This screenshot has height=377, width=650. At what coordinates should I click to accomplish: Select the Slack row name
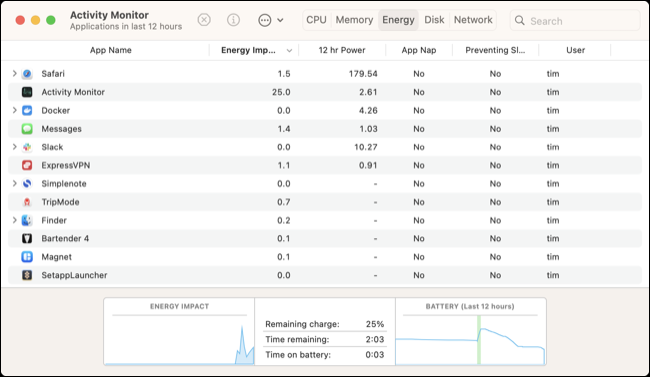tap(52, 147)
